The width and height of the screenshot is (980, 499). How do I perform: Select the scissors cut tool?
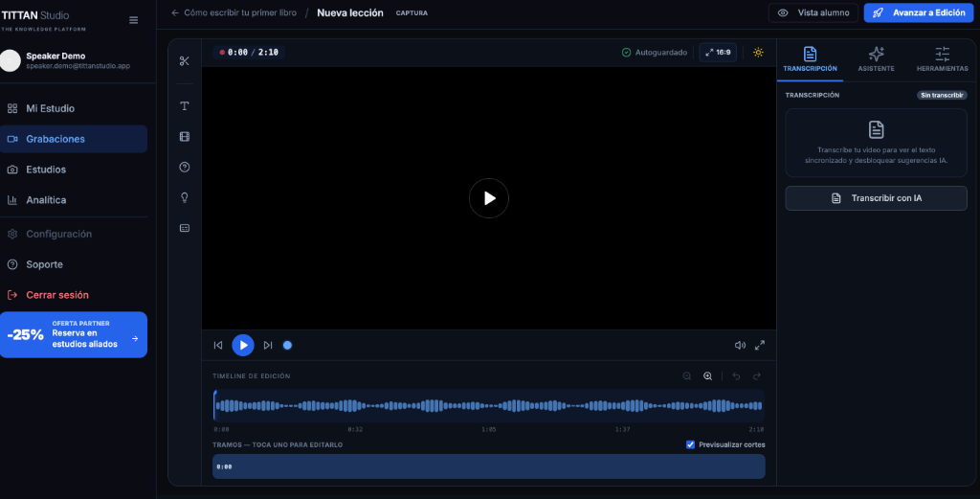[185, 61]
